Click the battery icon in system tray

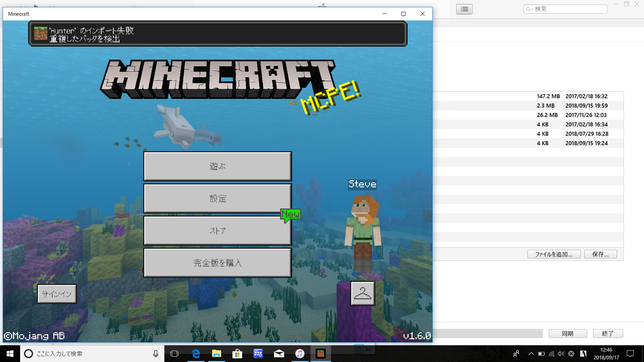pos(542,354)
